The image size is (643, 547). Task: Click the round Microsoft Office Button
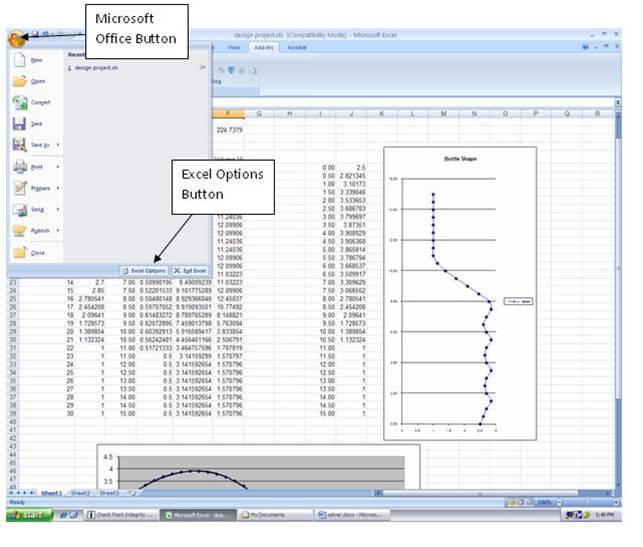click(16, 39)
